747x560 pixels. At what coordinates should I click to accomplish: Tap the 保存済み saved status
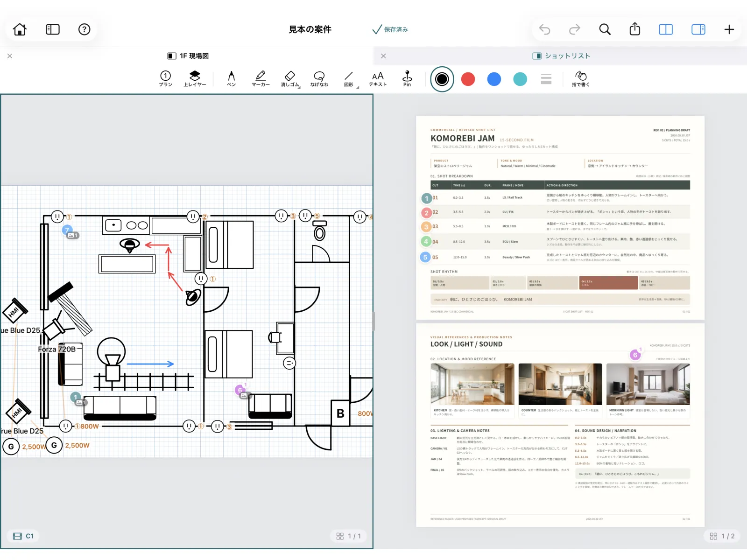[x=390, y=29]
